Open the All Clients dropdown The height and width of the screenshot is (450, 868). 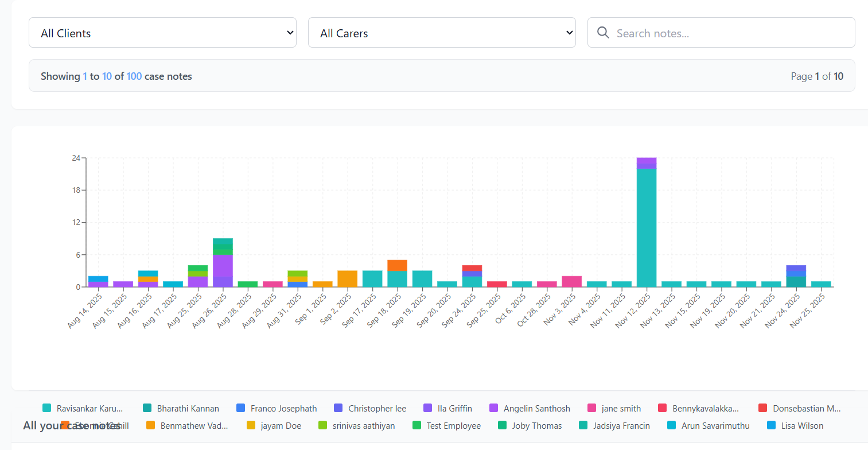pos(162,33)
